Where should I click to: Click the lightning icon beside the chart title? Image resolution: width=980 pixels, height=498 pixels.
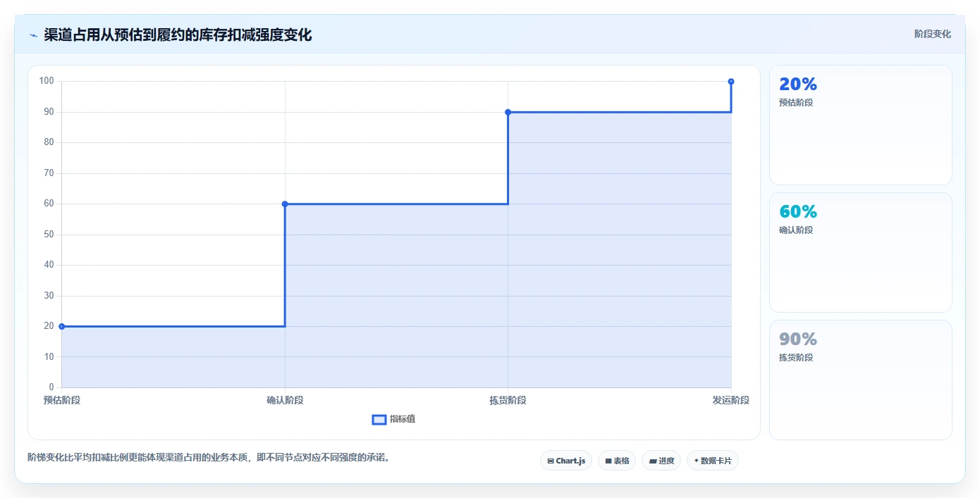tap(33, 35)
